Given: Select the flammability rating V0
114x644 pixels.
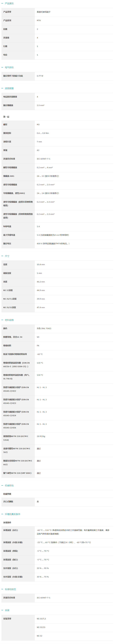Looking at the screenshot, I should coord(38,337).
